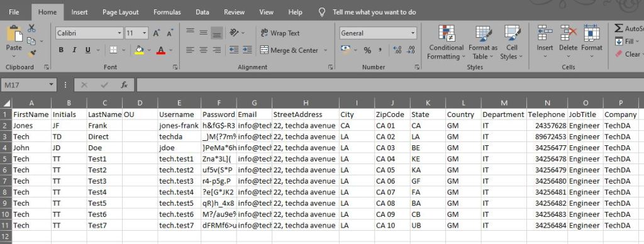The width and height of the screenshot is (644, 244).
Task: Decrease font size with small A icon
Action: pyautogui.click(x=170, y=33)
